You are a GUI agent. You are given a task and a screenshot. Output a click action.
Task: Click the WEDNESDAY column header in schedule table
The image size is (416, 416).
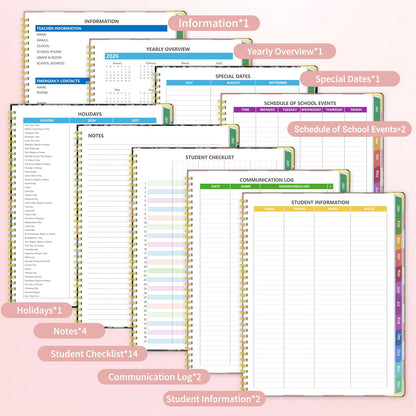(x=311, y=109)
